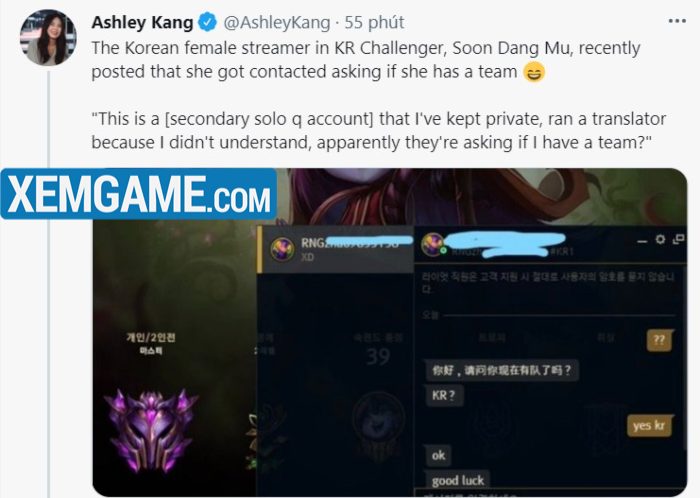Open the Ashley Kang display name link
Screen dimensions: 700x498
tap(142, 22)
